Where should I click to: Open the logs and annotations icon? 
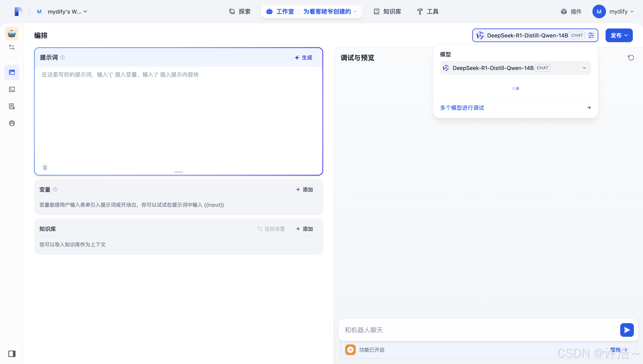click(12, 106)
